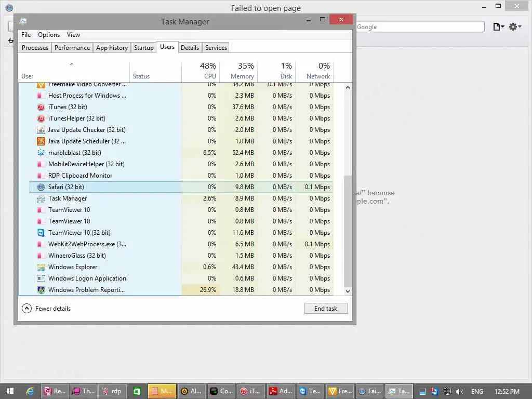Image resolution: width=532 pixels, height=399 pixels.
Task: Sort by the Status column header
Action: [x=155, y=71]
